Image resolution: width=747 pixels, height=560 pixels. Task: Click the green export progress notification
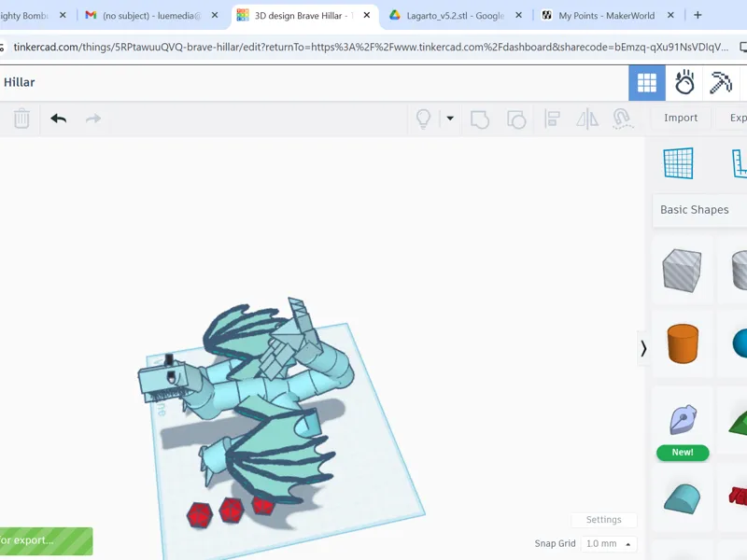pos(46,541)
